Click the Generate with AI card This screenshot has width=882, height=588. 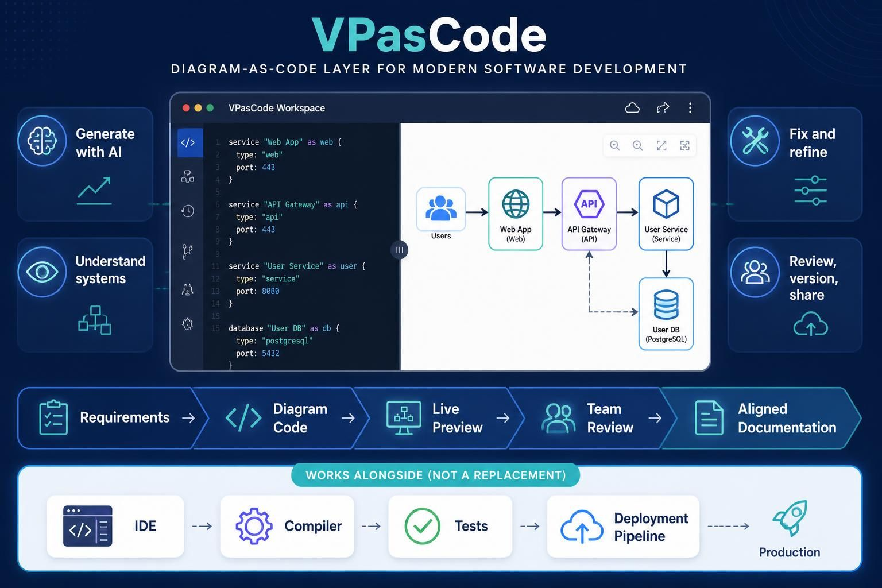pos(85,164)
